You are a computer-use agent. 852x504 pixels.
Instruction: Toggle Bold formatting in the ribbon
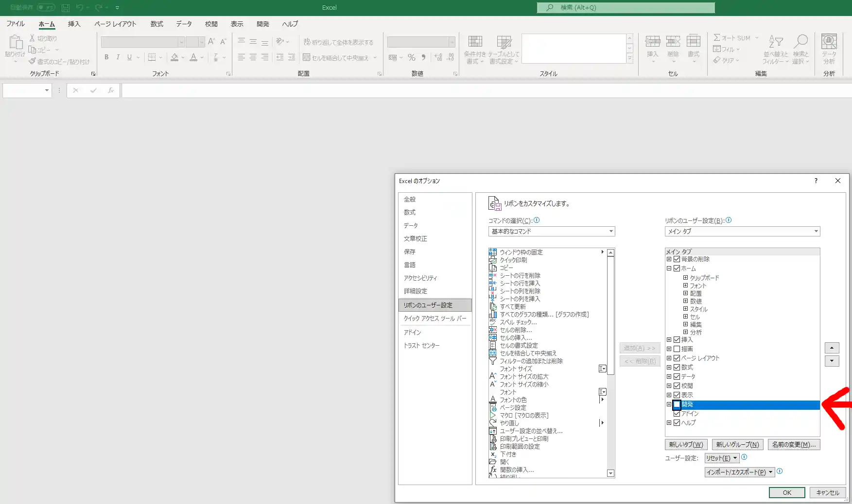click(x=106, y=57)
